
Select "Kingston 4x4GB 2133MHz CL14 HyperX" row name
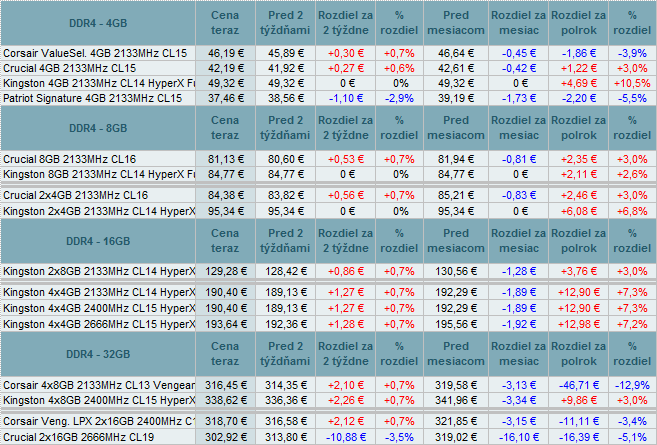tap(99, 292)
